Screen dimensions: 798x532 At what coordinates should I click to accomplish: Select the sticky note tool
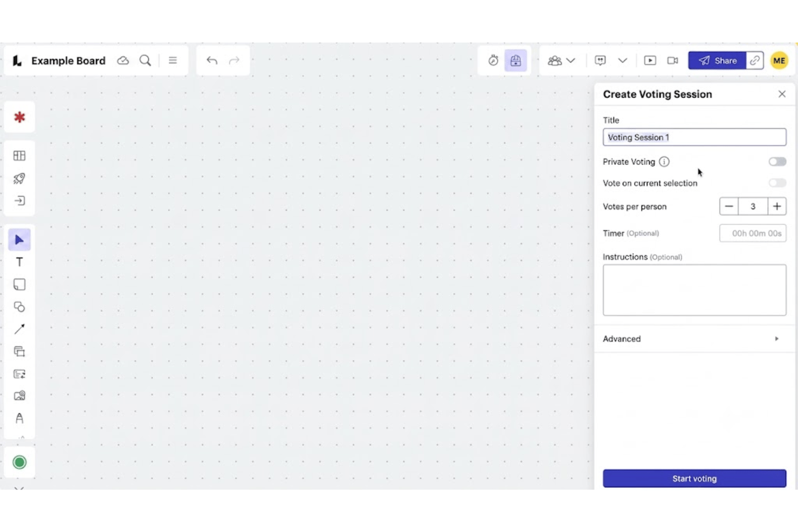[x=19, y=285]
